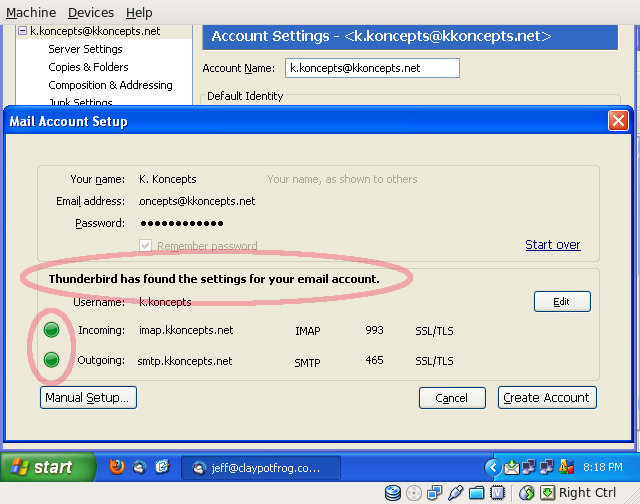Image resolution: width=640 pixels, height=504 pixels.
Task: Click the green Outgoing server status indicator
Action: click(51, 360)
